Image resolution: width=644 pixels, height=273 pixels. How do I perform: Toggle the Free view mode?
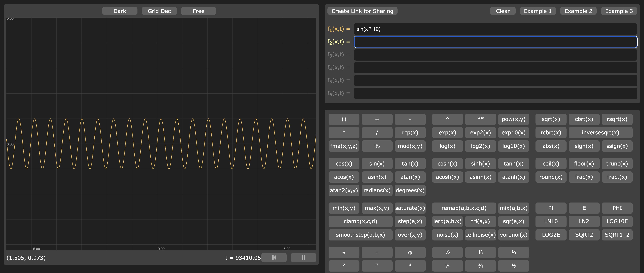point(198,11)
